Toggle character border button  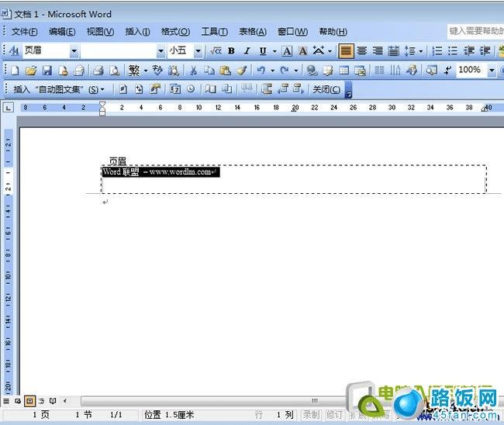[287, 51]
